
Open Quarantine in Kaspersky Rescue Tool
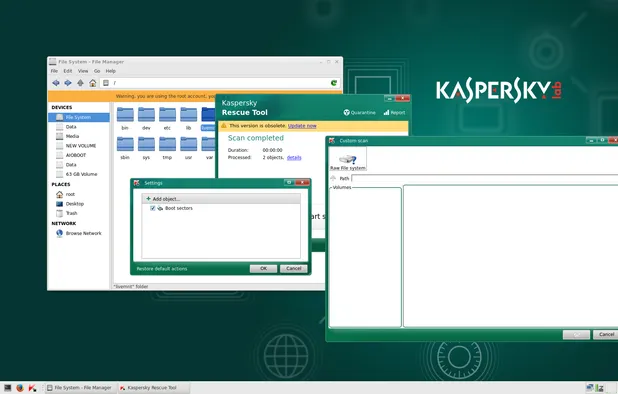pyautogui.click(x=359, y=113)
